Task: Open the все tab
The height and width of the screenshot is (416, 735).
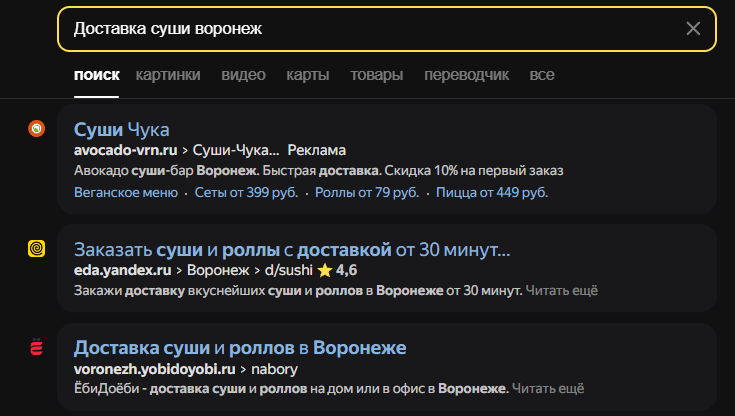Action: (x=542, y=75)
